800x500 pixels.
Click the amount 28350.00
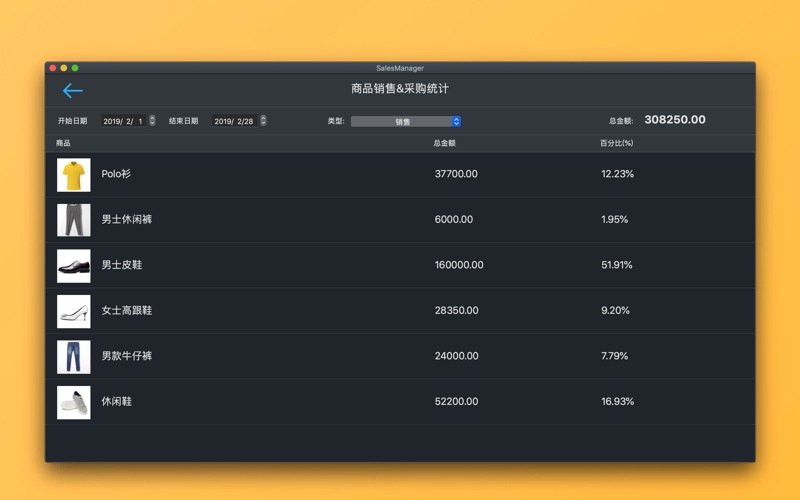456,310
